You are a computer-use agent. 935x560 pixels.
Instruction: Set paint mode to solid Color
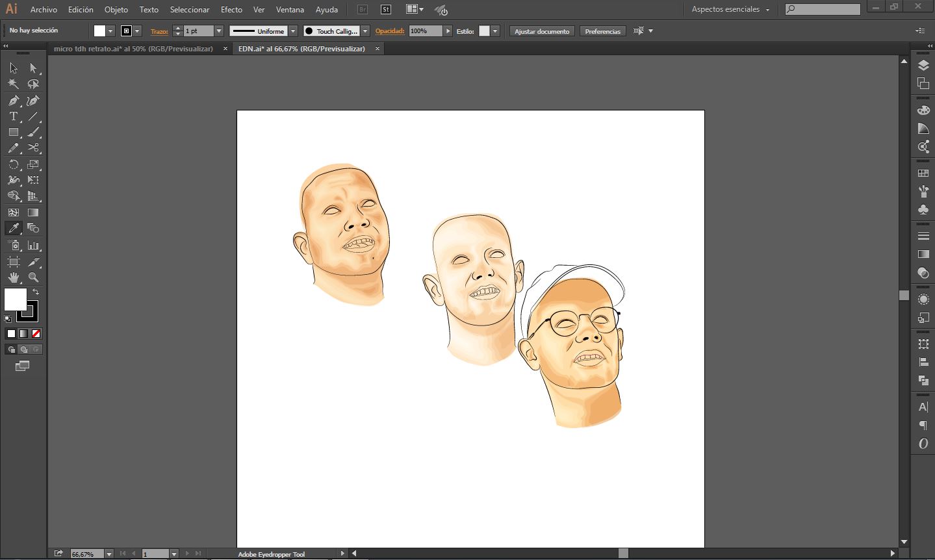11,334
